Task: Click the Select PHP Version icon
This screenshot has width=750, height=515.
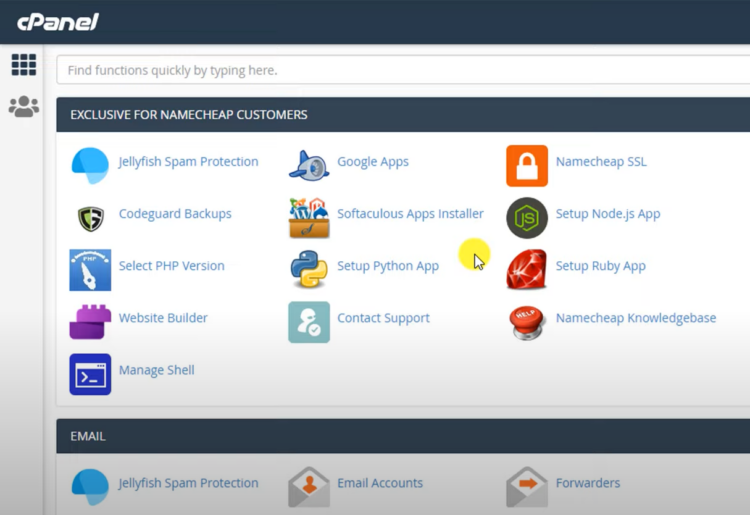Action: [x=90, y=270]
